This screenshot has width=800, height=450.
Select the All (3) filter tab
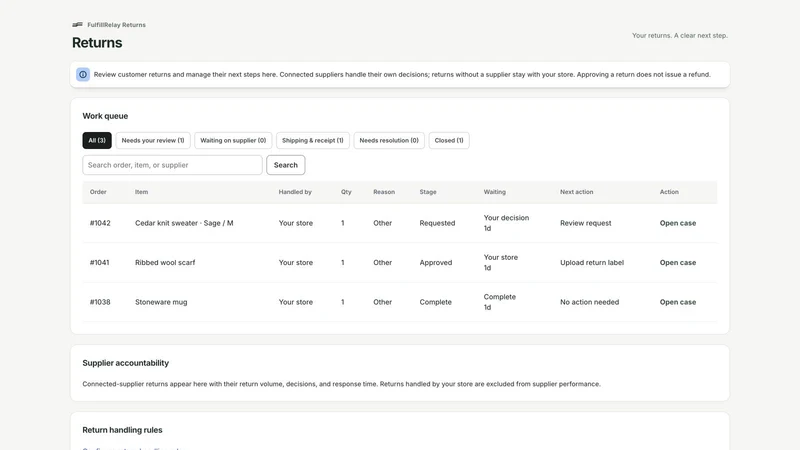[x=97, y=140]
